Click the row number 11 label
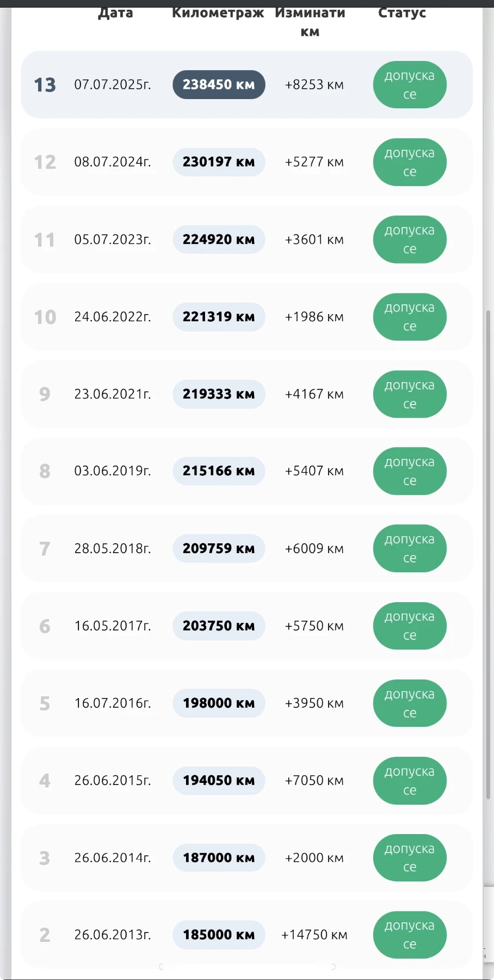This screenshot has height=980, width=494. coord(45,240)
